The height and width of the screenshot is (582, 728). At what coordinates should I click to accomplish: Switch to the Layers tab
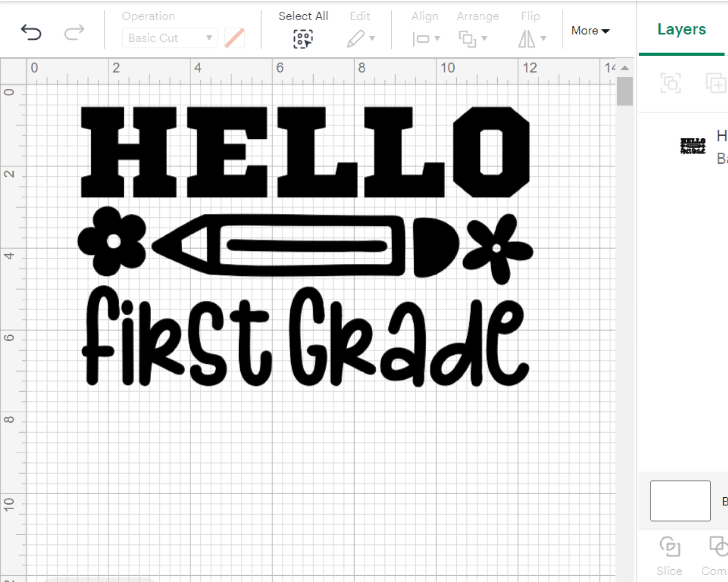click(682, 29)
